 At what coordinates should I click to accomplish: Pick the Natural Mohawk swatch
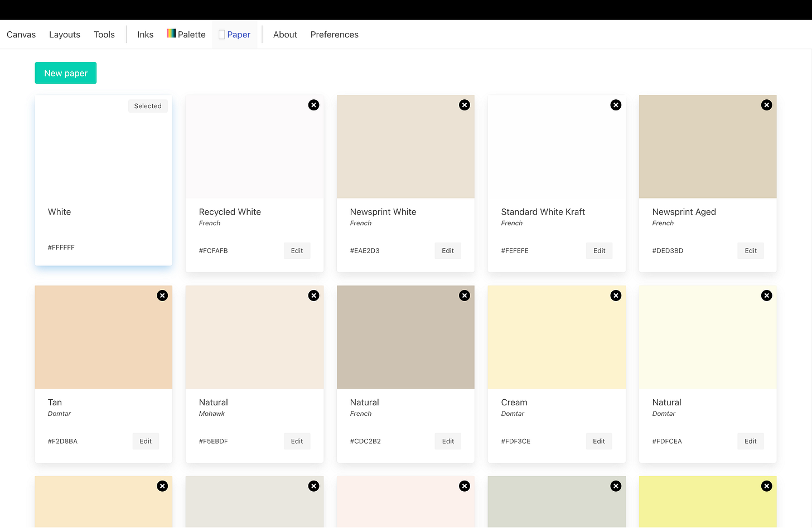click(254, 337)
